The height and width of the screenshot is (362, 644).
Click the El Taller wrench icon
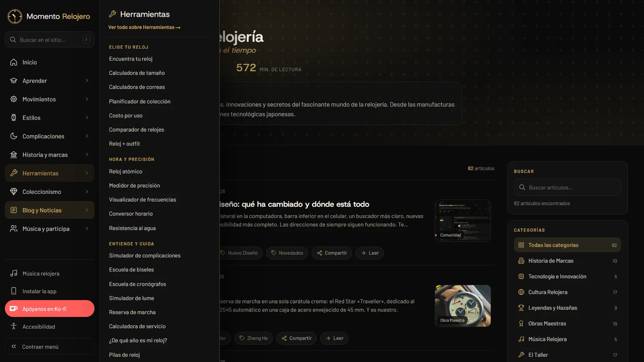[521, 355]
